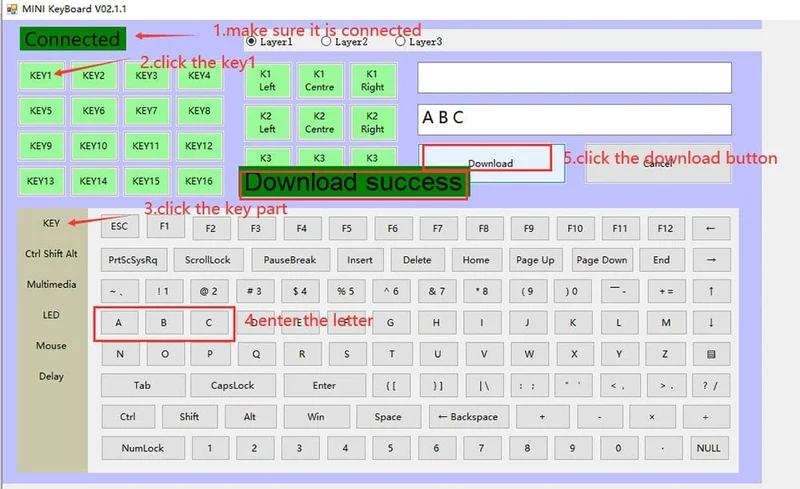
Task: Switch to the Multimedia tab
Action: 52,284
